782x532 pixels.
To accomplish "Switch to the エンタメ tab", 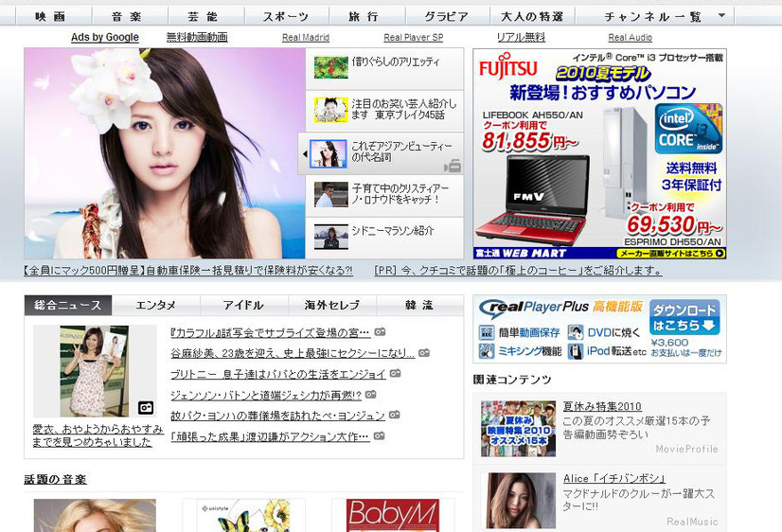I will (x=156, y=305).
